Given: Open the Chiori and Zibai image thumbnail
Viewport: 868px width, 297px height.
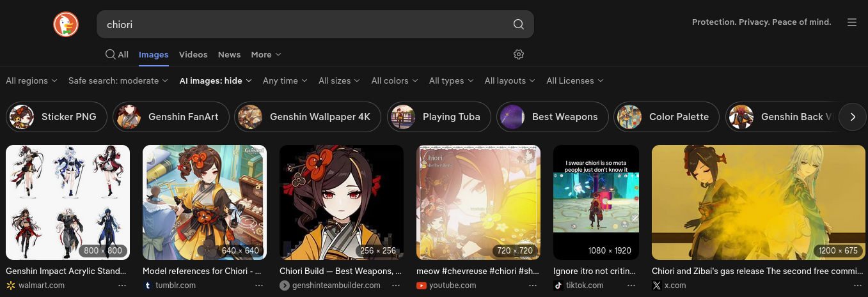Looking at the screenshot, I should [x=757, y=202].
